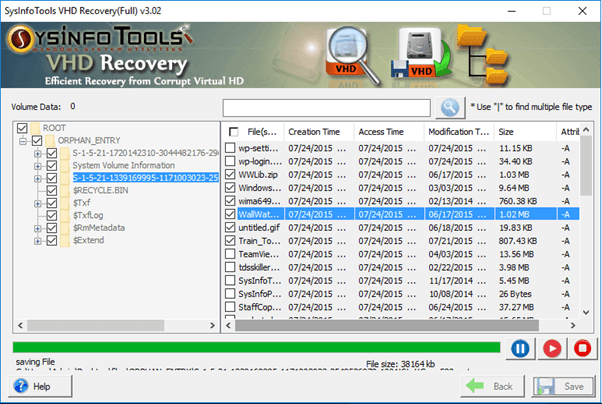Click the magnifier search button
Screen dimensions: 602x404
450,108
